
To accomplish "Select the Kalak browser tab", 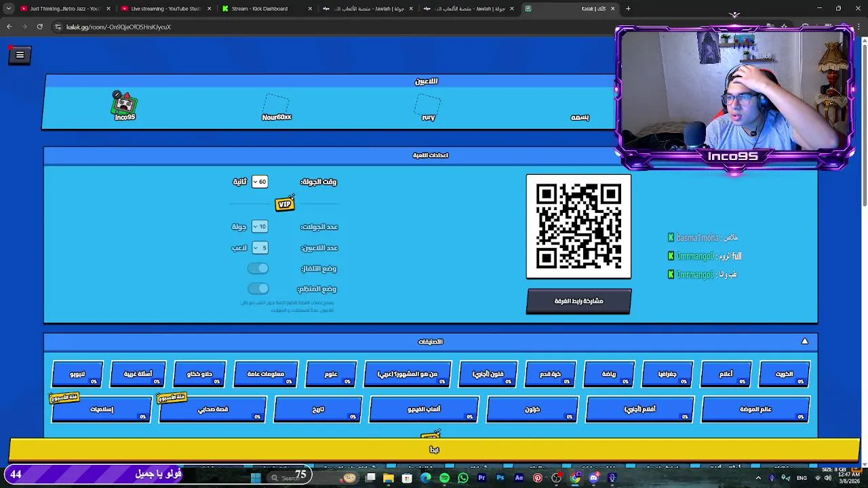I will pyautogui.click(x=570, y=9).
